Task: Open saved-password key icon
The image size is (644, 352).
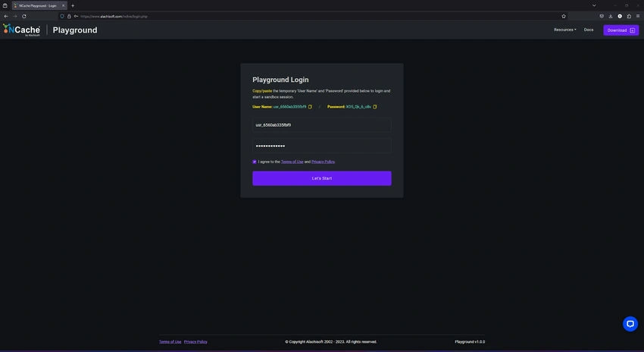Action: [76, 17]
